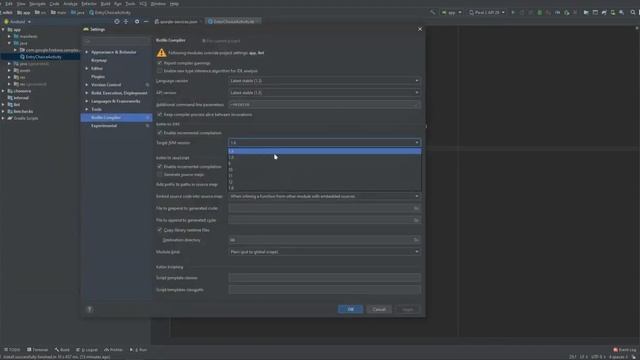Enable Generate source maps checkbox

click(x=160, y=175)
